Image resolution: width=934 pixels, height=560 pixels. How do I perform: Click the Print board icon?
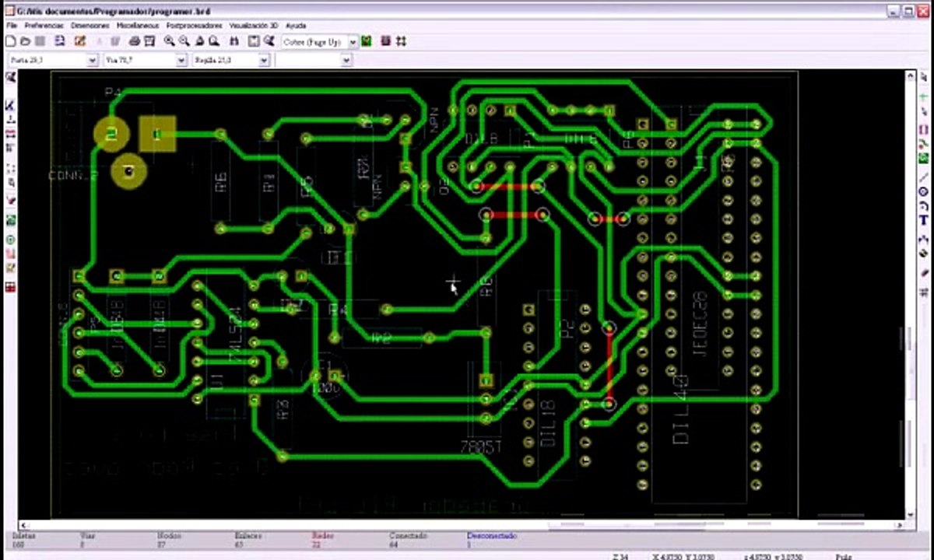coord(134,40)
